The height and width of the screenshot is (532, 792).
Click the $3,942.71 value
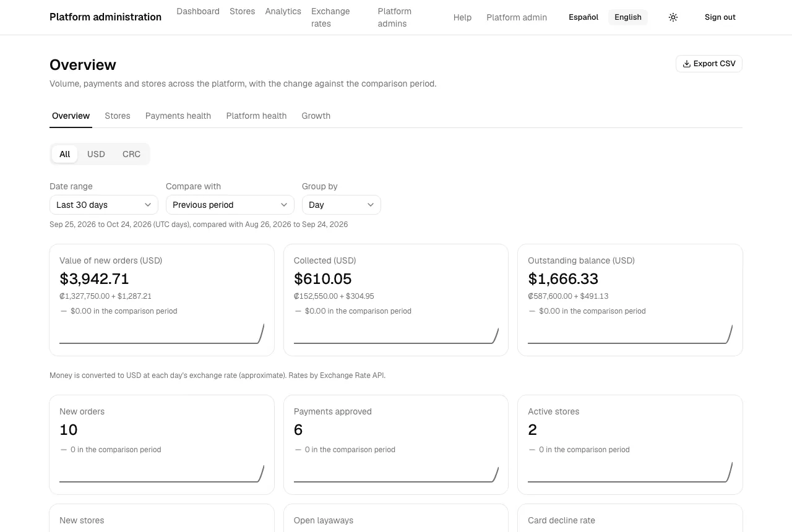coord(94,279)
